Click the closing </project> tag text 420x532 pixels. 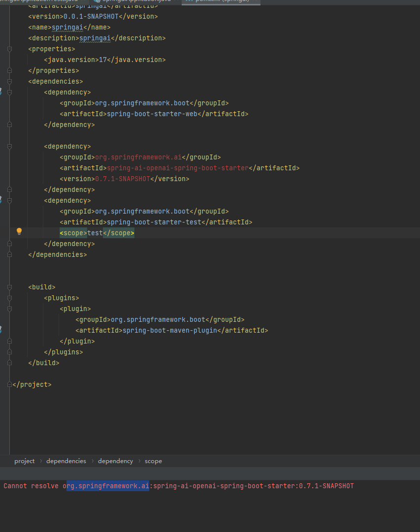tap(32, 384)
